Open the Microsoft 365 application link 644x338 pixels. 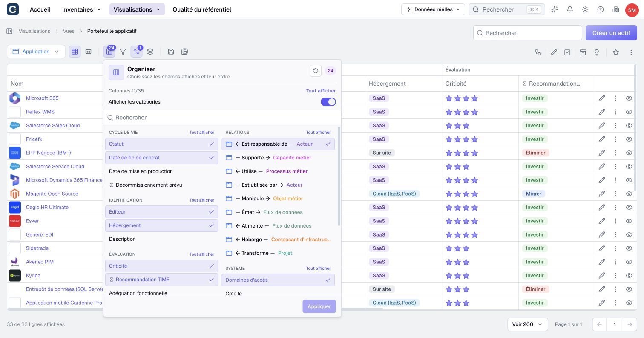click(42, 98)
